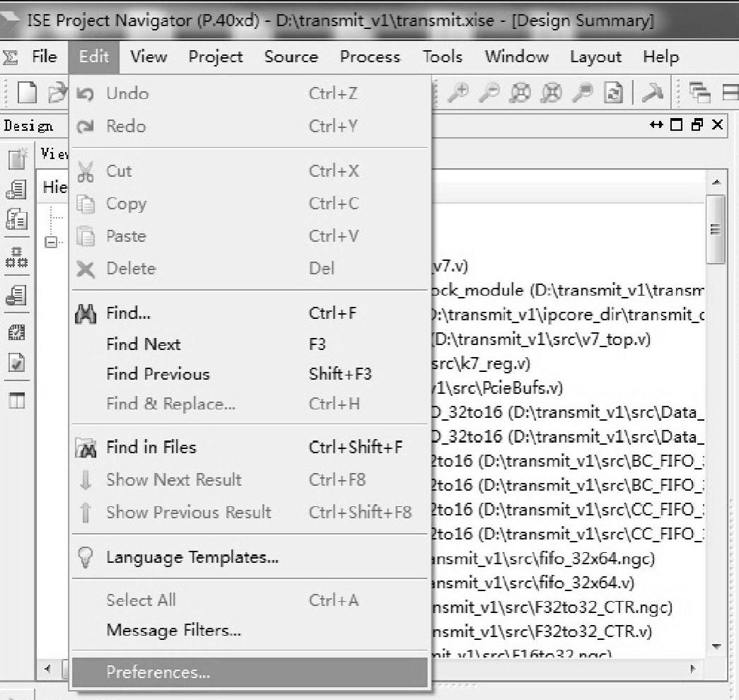Viewport: 739px width, 700px height.
Task: Select the ipcore_dir hierarchy row
Action: point(568,315)
